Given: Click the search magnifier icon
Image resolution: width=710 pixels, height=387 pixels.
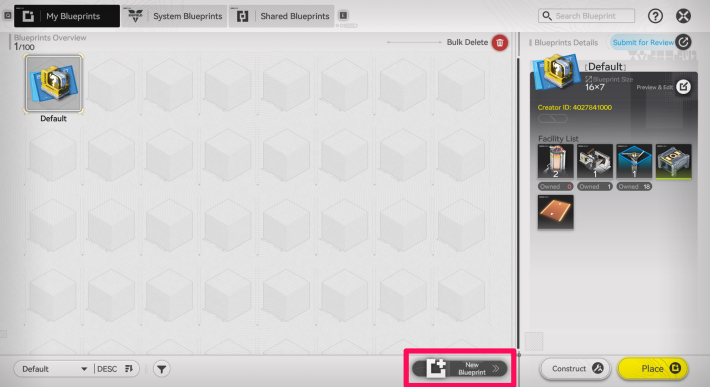Looking at the screenshot, I should coord(547,16).
